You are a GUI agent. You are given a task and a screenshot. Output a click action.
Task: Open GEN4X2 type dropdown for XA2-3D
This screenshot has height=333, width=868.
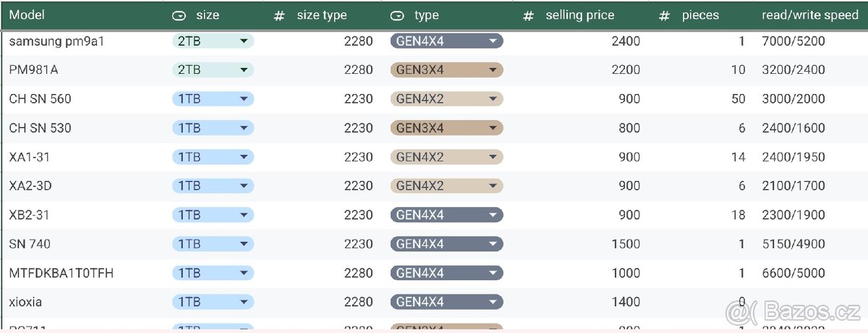point(446,186)
